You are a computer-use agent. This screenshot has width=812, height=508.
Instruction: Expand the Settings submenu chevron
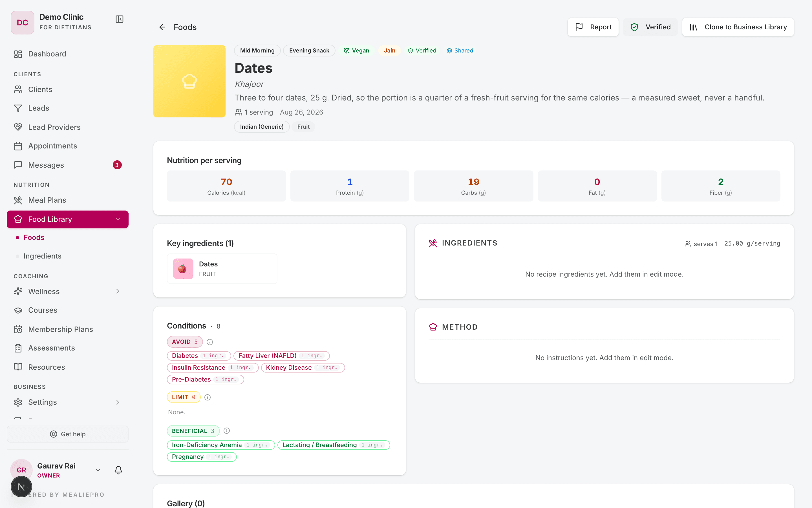(x=118, y=402)
